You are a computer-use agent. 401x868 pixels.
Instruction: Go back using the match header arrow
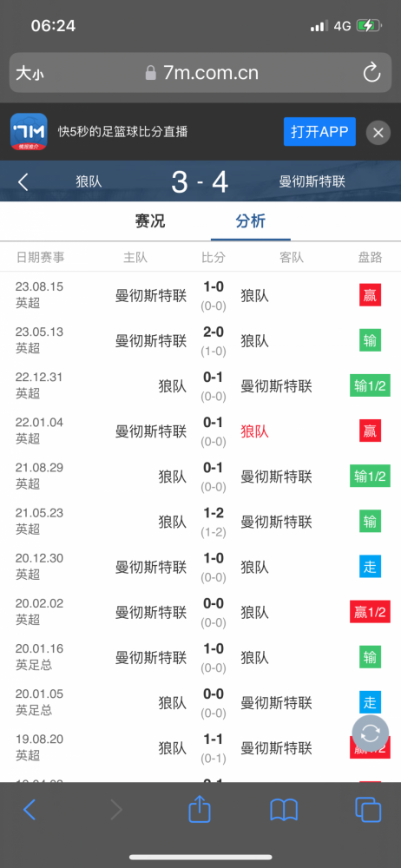tap(23, 181)
